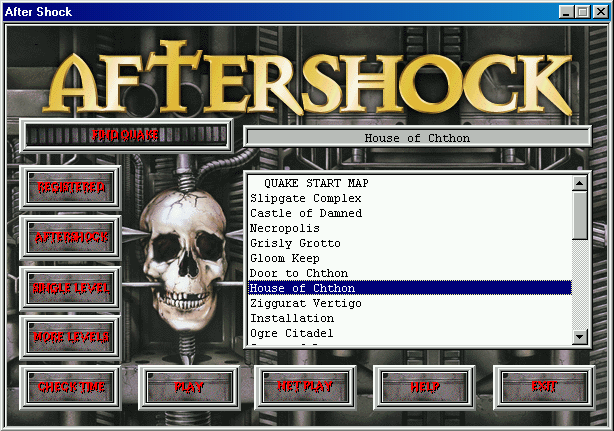This screenshot has width=614, height=431.
Task: Pick Castle of Damned level
Action: (x=410, y=213)
